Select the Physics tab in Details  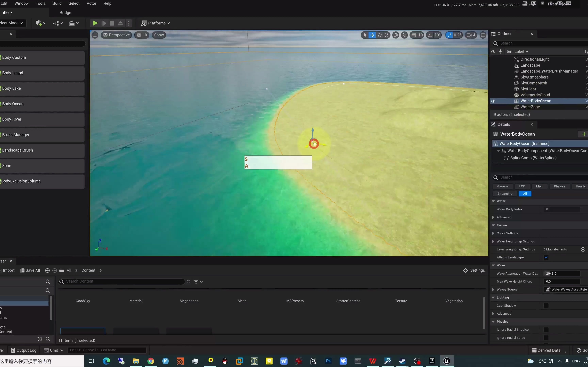pyautogui.click(x=560, y=186)
